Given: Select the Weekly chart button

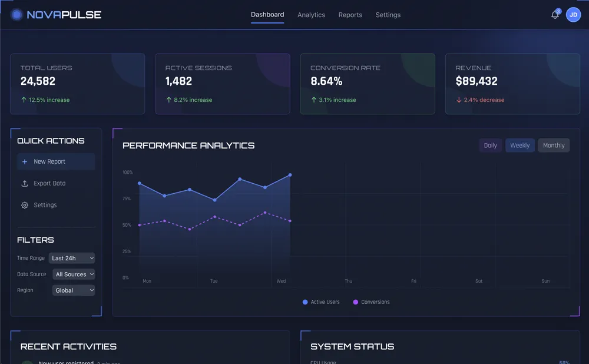Looking at the screenshot, I should 519,145.
